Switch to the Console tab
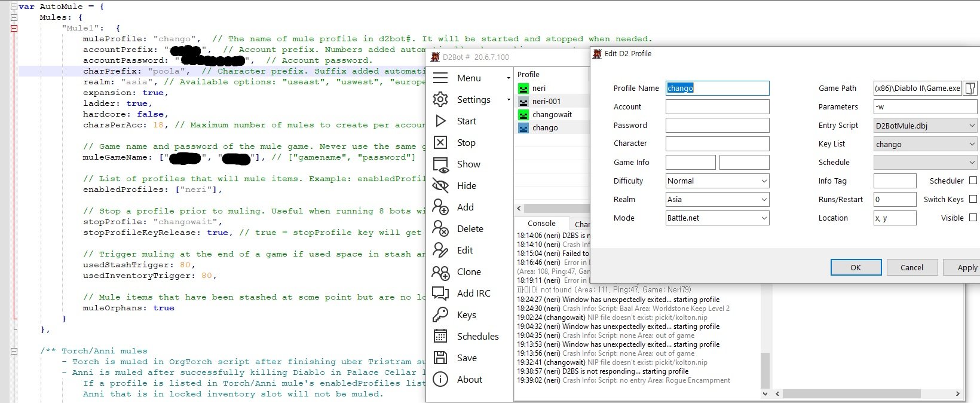 pos(541,223)
